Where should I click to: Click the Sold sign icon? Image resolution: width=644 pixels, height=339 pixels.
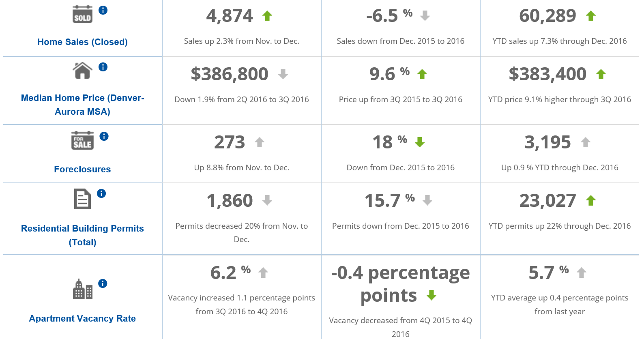(x=82, y=15)
